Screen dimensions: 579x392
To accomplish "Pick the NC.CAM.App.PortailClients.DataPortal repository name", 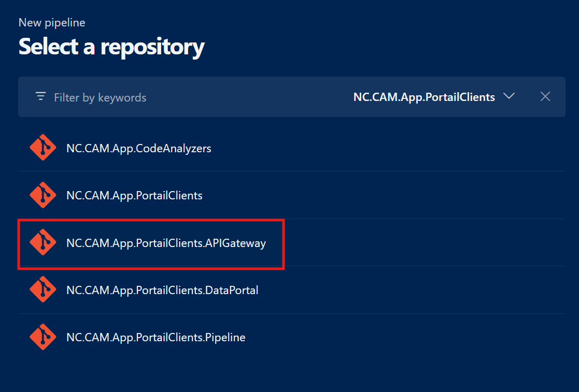I will coord(162,290).
